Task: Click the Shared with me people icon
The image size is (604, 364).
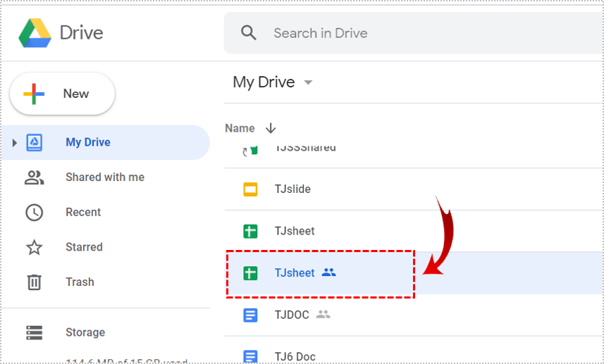Action: pos(34,177)
